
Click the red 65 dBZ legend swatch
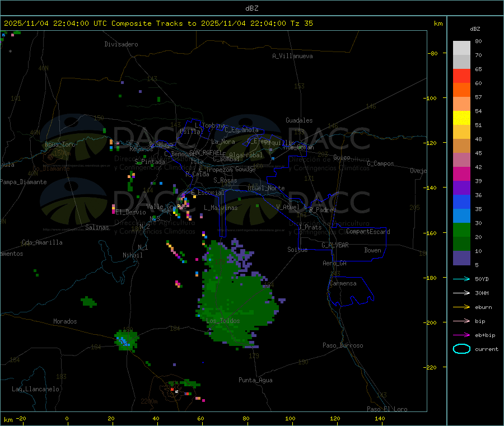tap(461, 76)
